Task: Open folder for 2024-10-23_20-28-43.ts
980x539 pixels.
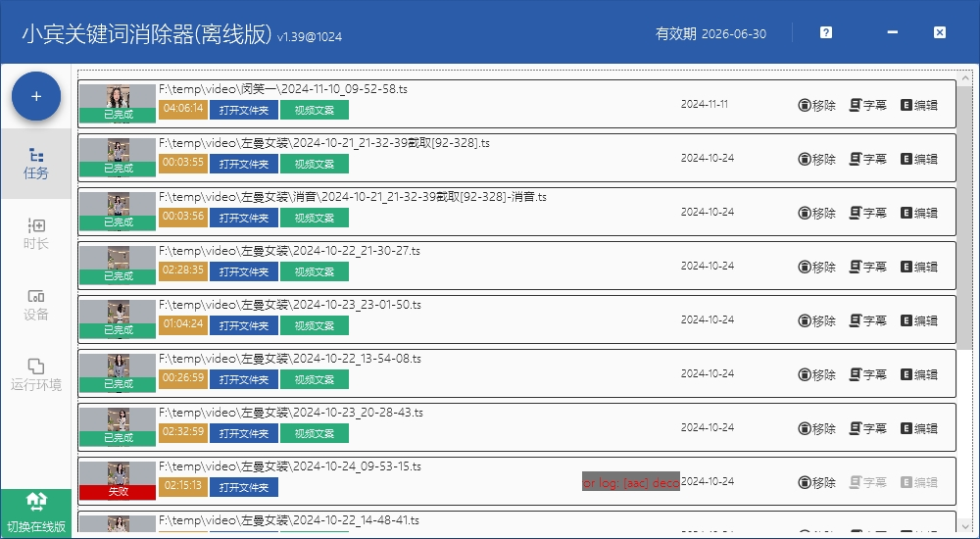Action: point(244,433)
